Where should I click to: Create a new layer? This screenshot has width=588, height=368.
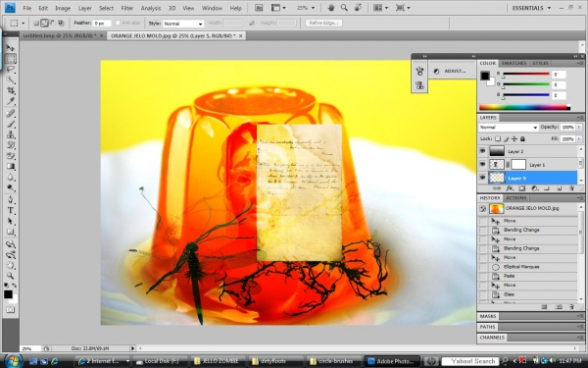pos(560,188)
